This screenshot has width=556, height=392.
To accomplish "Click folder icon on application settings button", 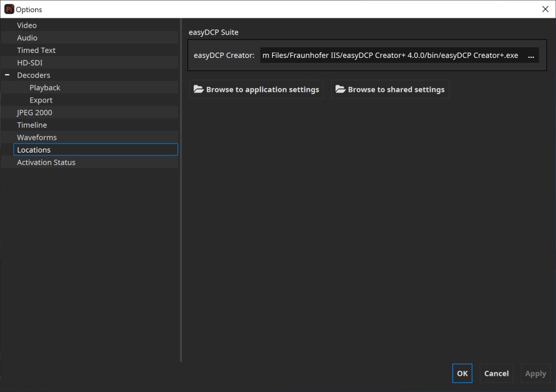I will tap(198, 89).
